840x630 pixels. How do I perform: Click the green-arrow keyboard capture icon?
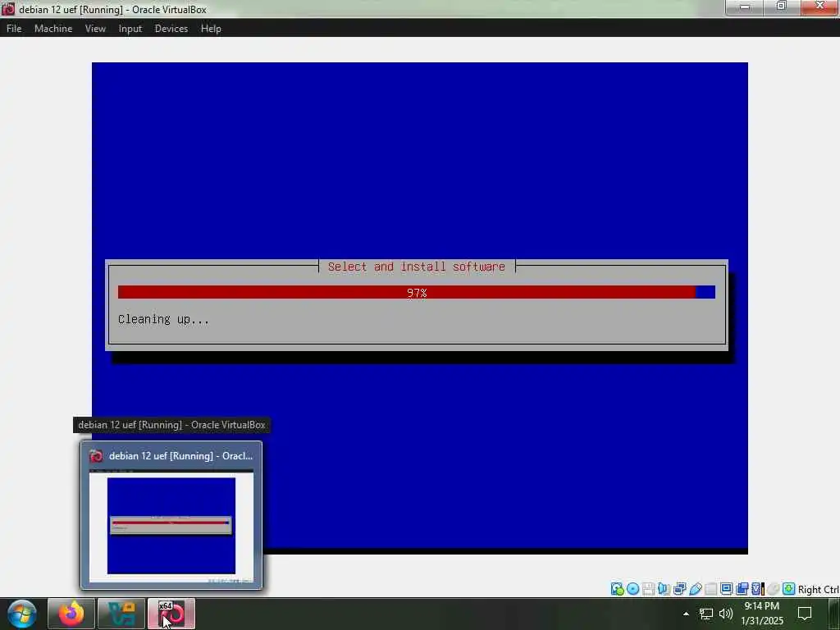[788, 589]
